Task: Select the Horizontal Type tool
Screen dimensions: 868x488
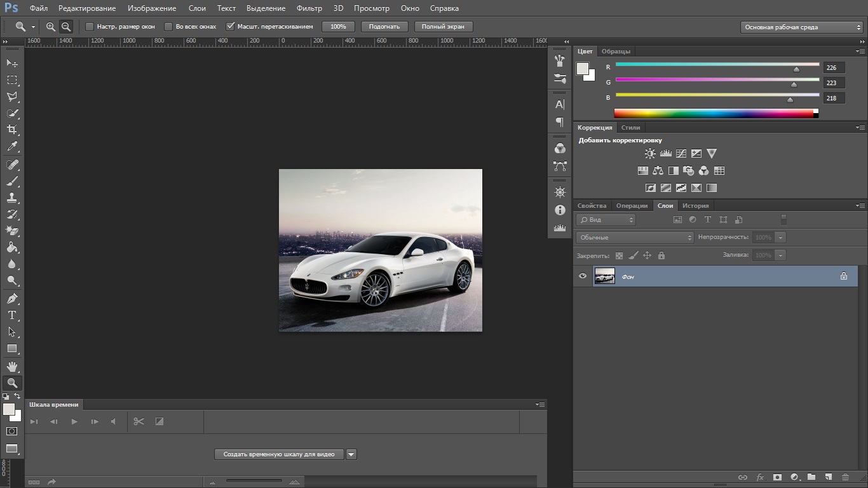Action: tap(12, 315)
